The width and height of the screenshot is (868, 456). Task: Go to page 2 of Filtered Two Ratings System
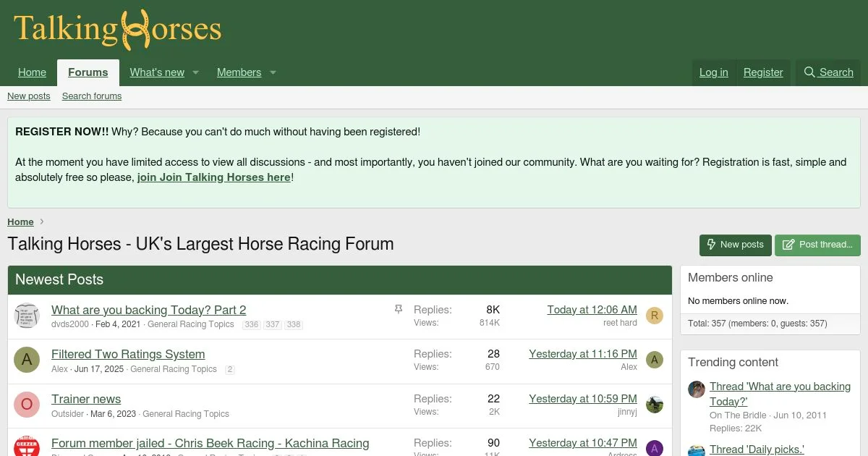230,370
